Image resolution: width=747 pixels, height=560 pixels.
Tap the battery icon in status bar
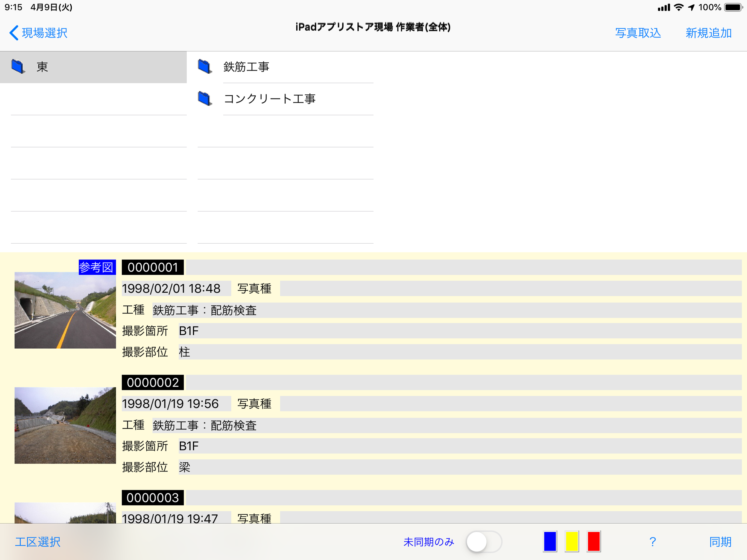pos(733,7)
